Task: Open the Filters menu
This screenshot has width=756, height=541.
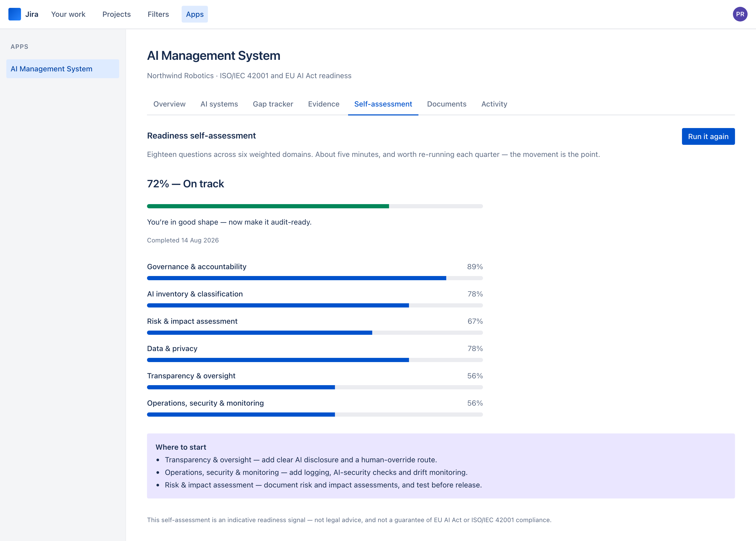Action: pyautogui.click(x=158, y=14)
